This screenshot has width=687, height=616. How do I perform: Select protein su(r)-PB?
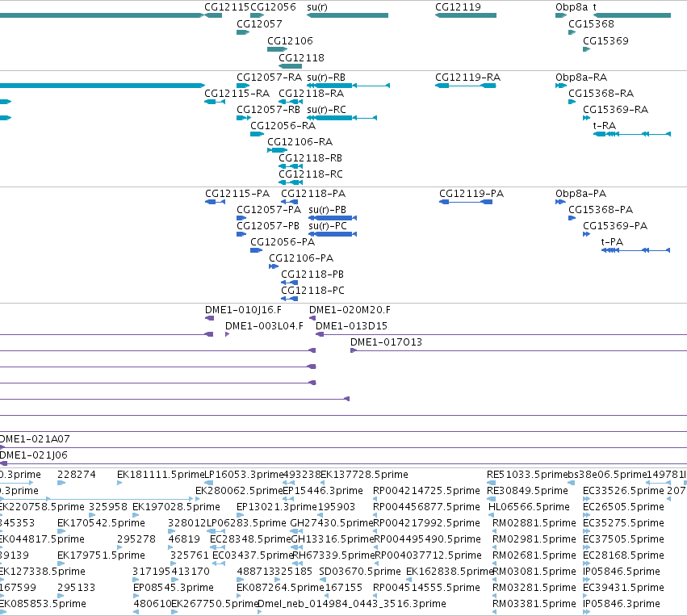point(328,210)
